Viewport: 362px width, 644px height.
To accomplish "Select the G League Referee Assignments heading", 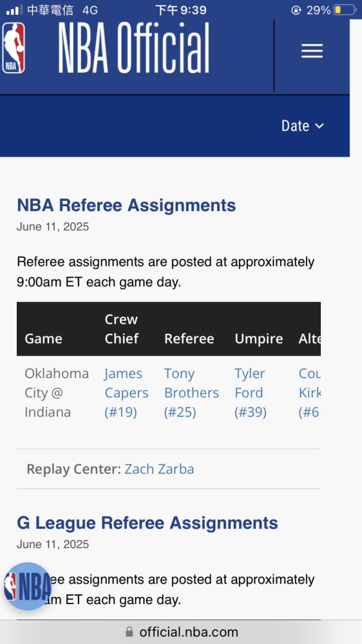I will pos(148,523).
